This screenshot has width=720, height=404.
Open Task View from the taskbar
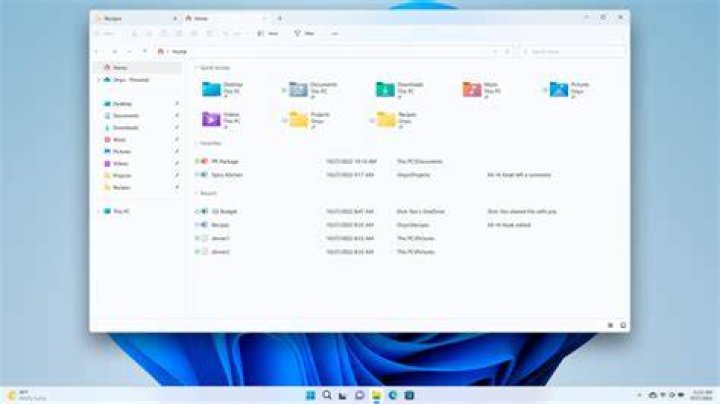(x=343, y=395)
